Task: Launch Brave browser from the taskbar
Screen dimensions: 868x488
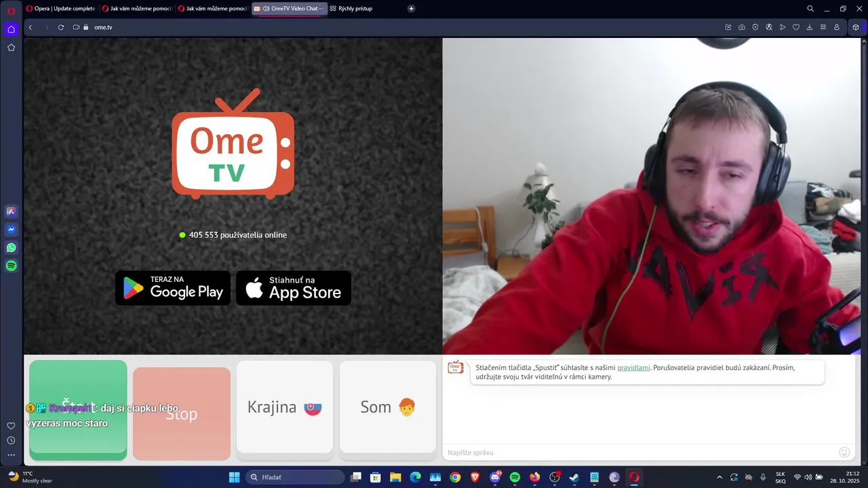Action: (475, 477)
